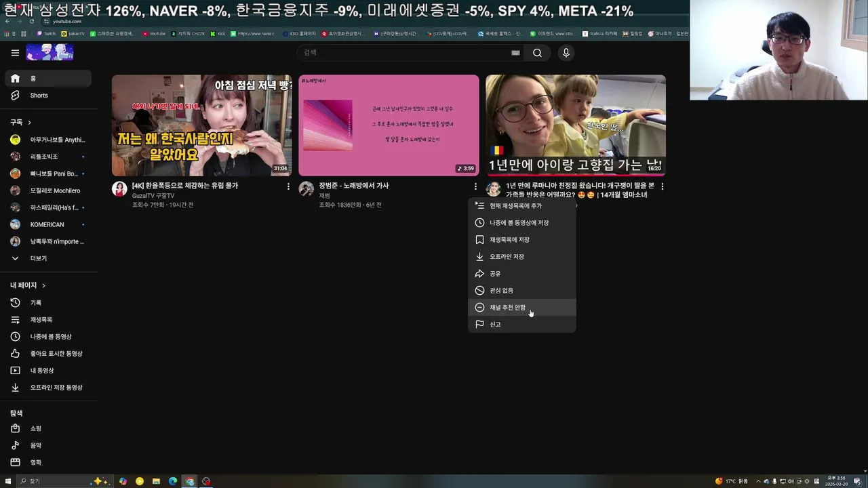868x488 pixels.
Task: Open the 하스패밀리 subscription channel
Action: [47, 207]
